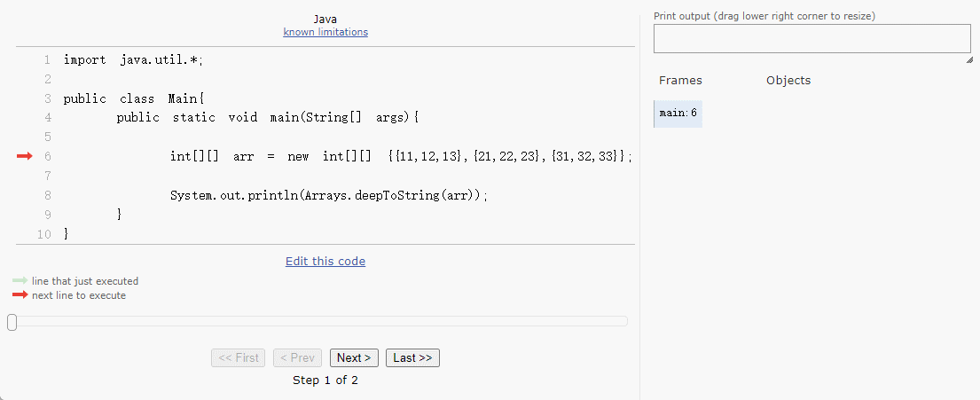The width and height of the screenshot is (980, 400).
Task: Click the System.out.println code line
Action: (329, 195)
